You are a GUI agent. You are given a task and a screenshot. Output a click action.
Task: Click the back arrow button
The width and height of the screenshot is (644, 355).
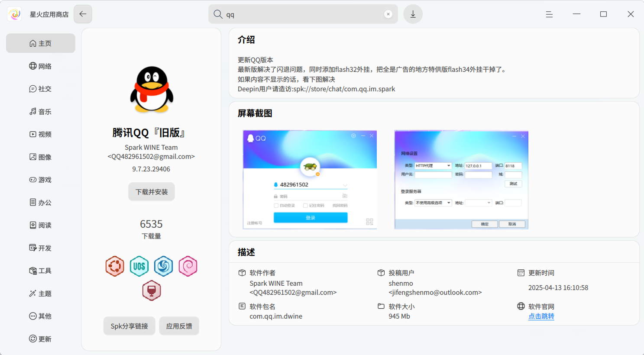[83, 14]
